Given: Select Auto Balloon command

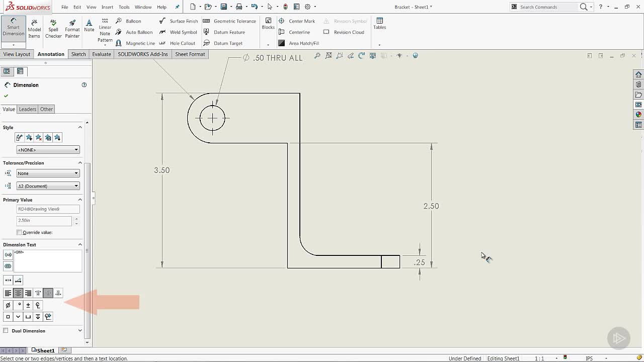Looking at the screenshot, I should pos(134,32).
